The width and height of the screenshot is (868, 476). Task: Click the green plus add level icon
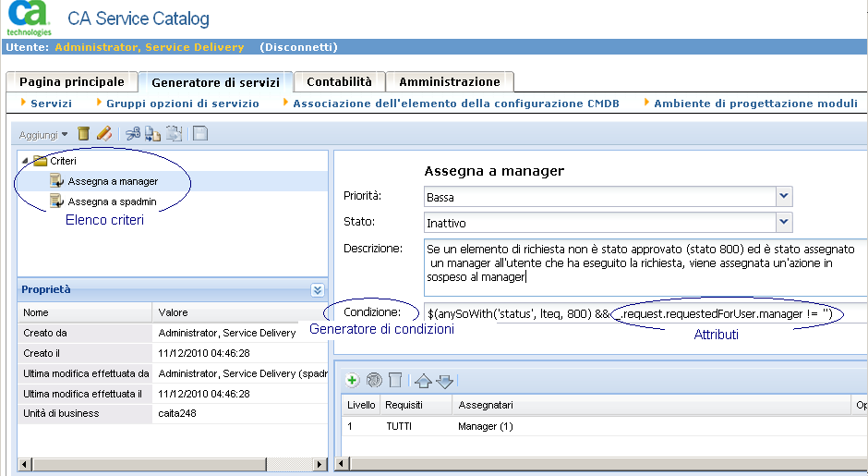pos(352,380)
